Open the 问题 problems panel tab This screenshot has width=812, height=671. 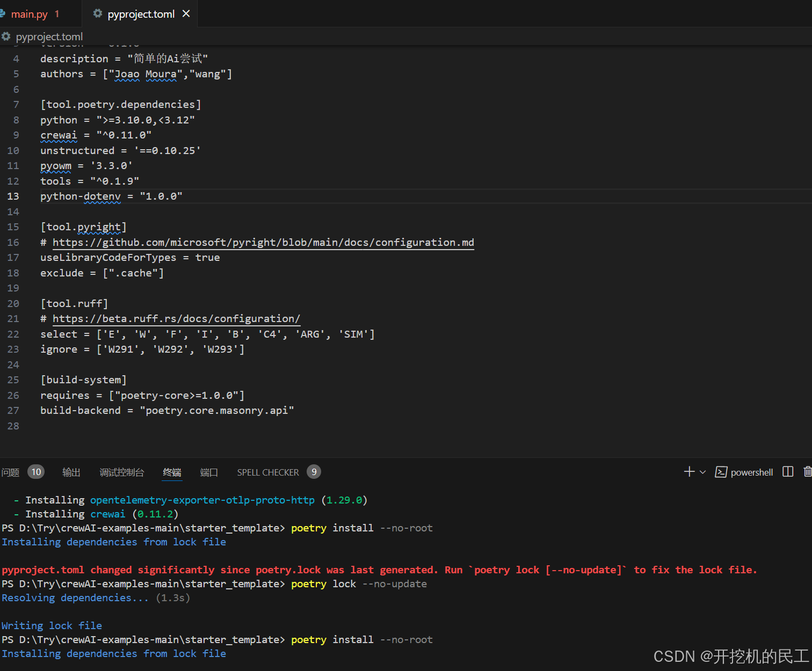(10, 472)
